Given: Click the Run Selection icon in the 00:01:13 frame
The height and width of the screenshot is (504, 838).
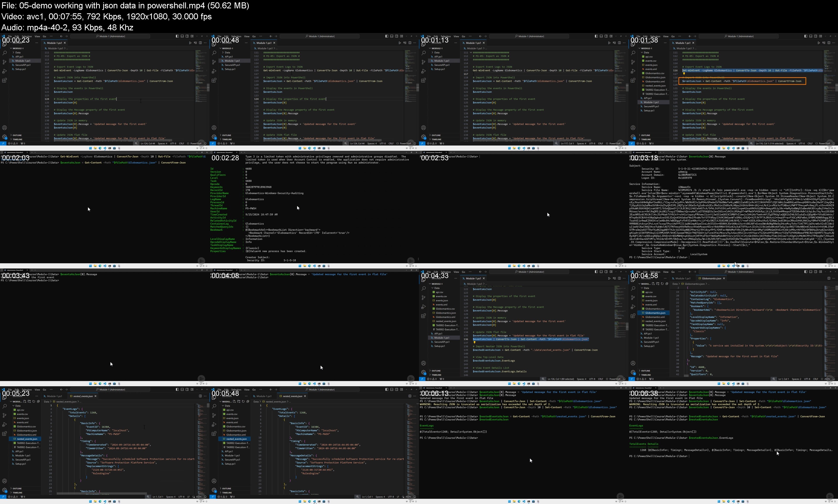Looking at the screenshot, I should click(614, 43).
